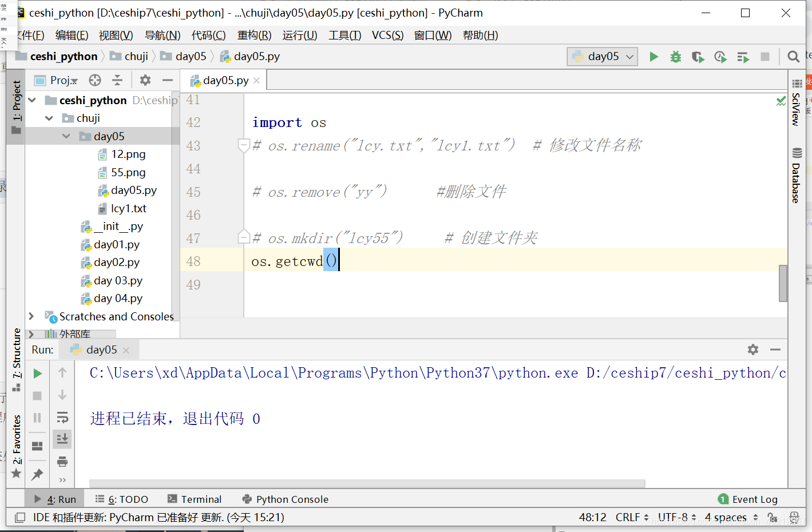Hide the Project panel minimize icon
812x532 pixels.
pyautogui.click(x=168, y=80)
